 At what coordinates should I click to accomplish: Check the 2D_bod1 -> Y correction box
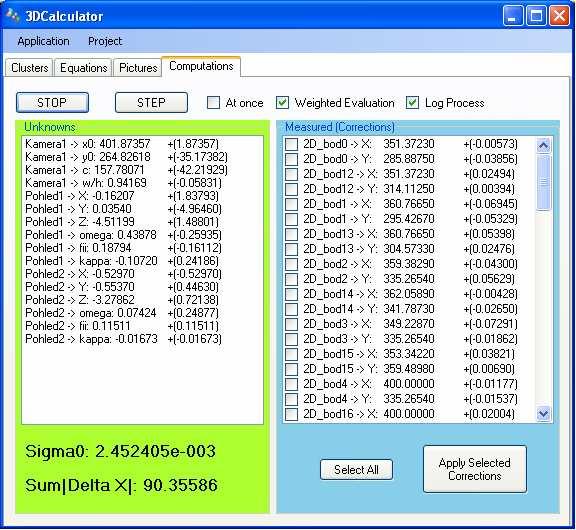click(x=291, y=219)
